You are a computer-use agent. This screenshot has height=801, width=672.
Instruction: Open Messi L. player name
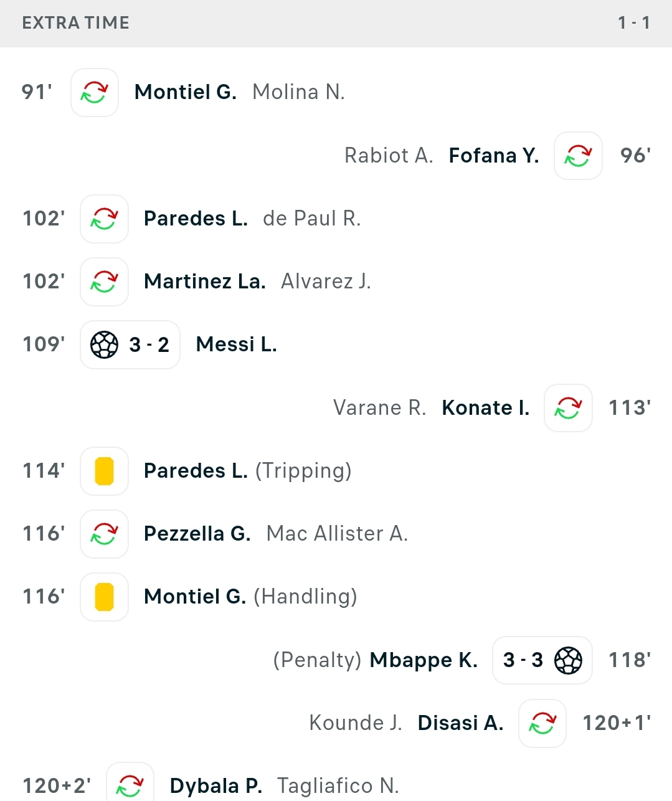point(236,344)
